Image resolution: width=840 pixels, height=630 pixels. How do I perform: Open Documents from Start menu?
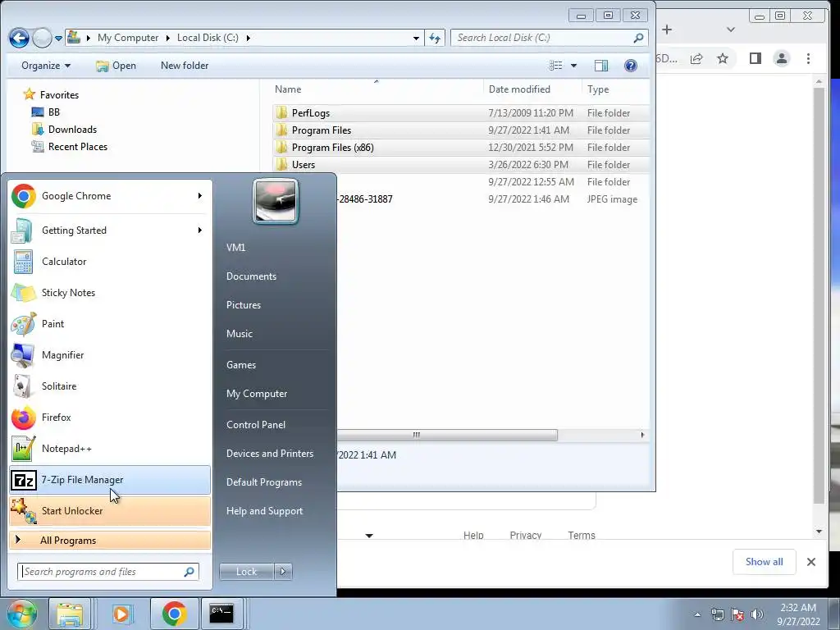(251, 276)
